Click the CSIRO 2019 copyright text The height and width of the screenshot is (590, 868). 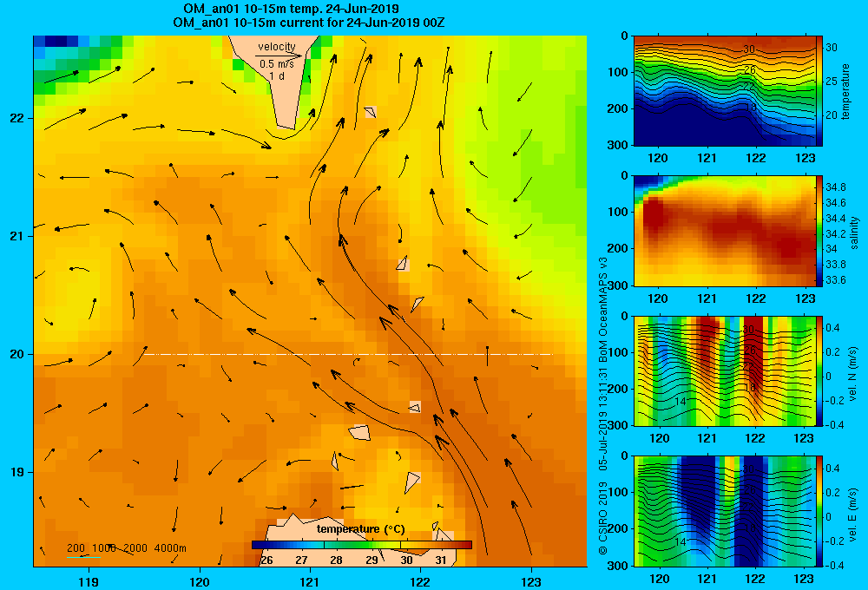(603, 518)
